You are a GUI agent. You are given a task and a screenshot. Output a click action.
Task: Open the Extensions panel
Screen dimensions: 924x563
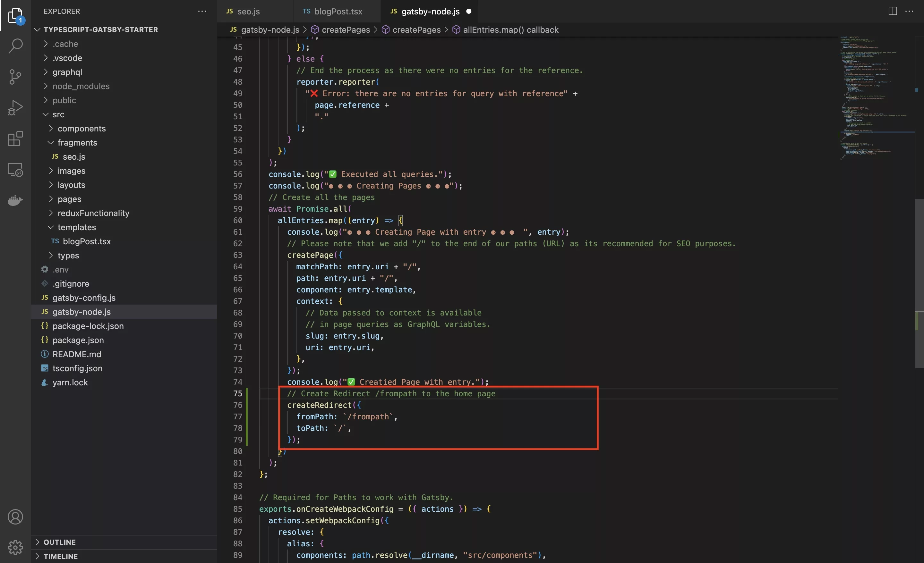pos(15,139)
